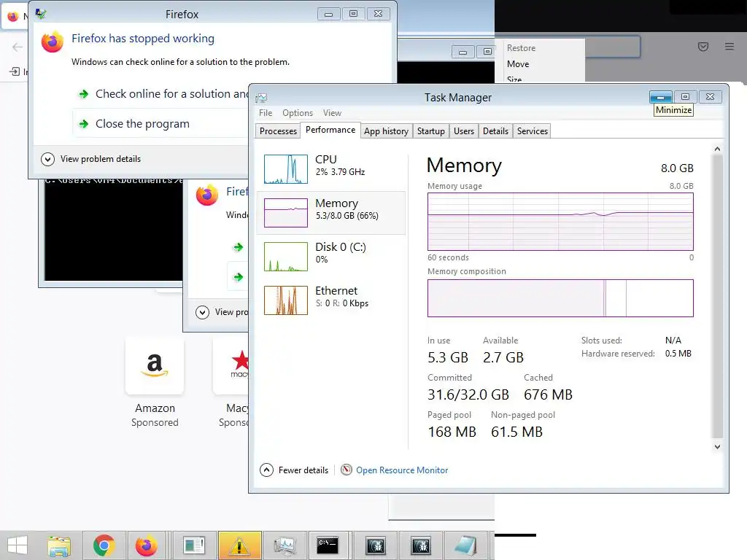Open File Explorer from the taskbar

59,545
